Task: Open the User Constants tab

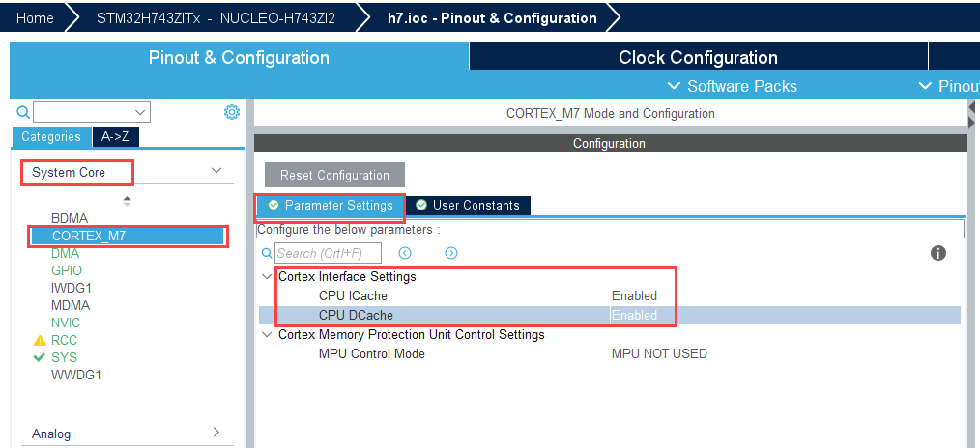Action: [x=468, y=205]
